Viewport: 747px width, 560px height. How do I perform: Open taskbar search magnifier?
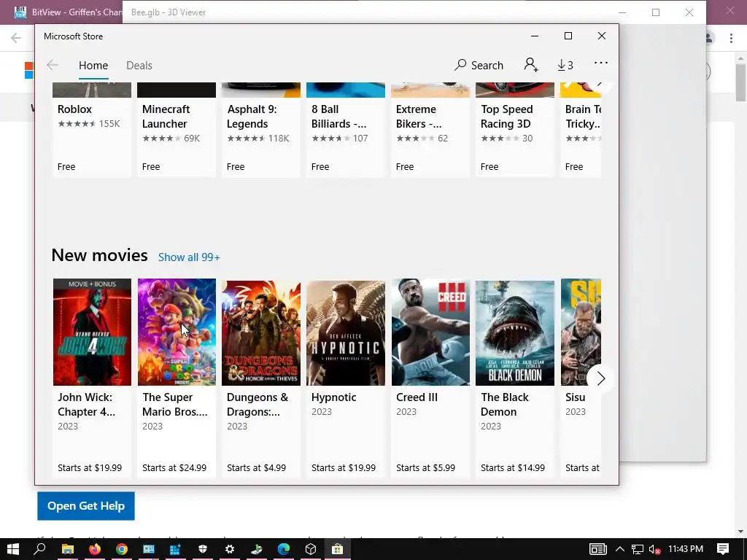coord(40,549)
